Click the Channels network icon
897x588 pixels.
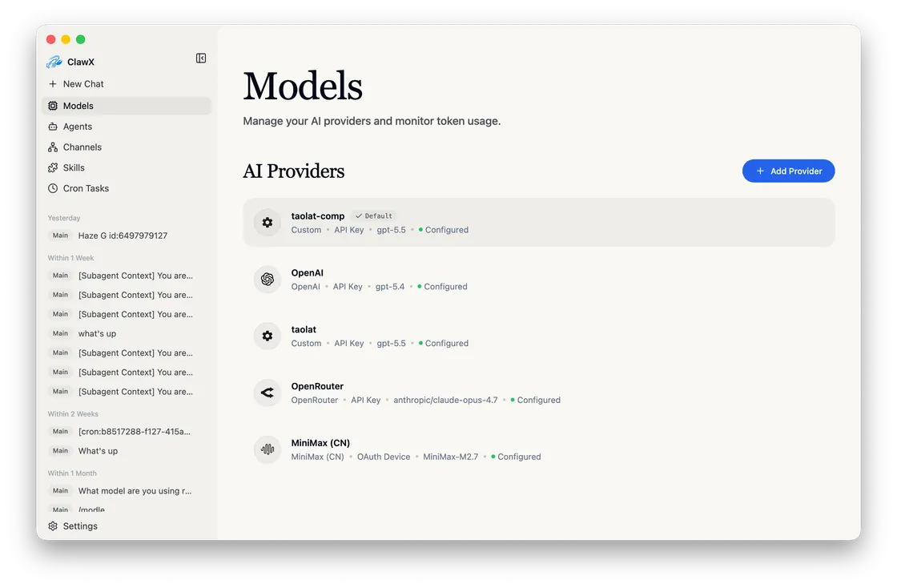point(53,147)
